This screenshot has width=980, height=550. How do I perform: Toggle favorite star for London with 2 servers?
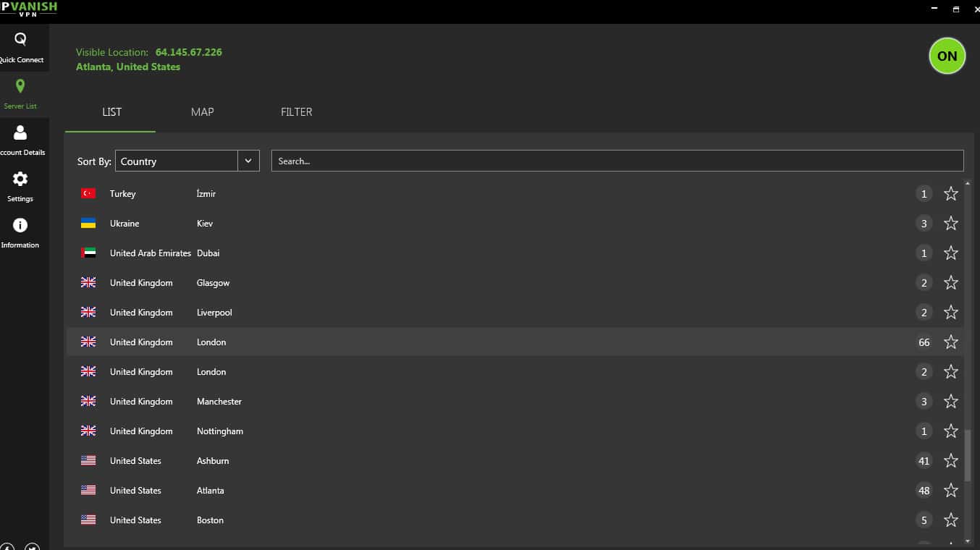(x=951, y=371)
